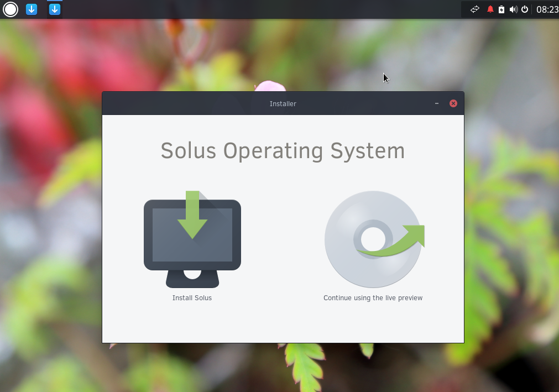Viewport: 559px width, 392px height.
Task: Click the "Installer" window title
Action: (283, 104)
